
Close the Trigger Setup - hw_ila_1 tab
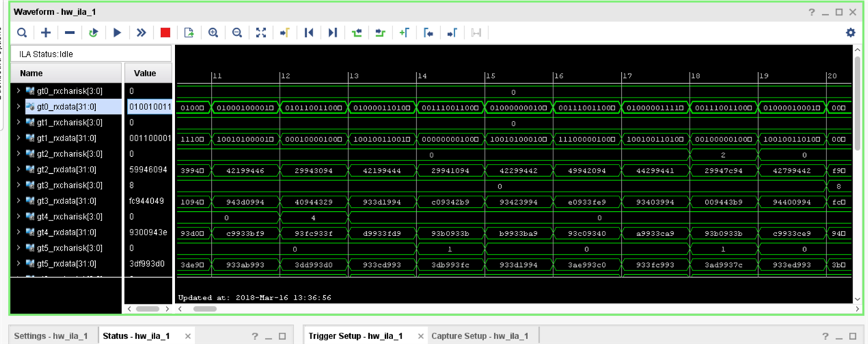[420, 336]
